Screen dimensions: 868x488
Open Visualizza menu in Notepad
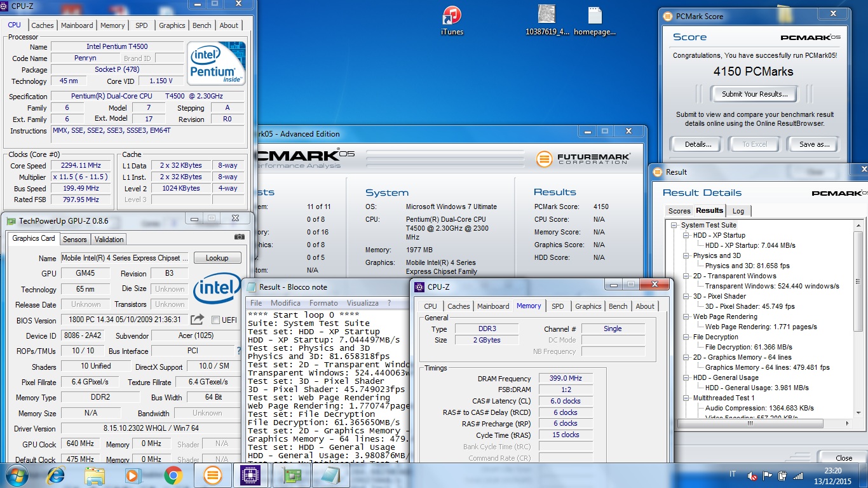363,303
